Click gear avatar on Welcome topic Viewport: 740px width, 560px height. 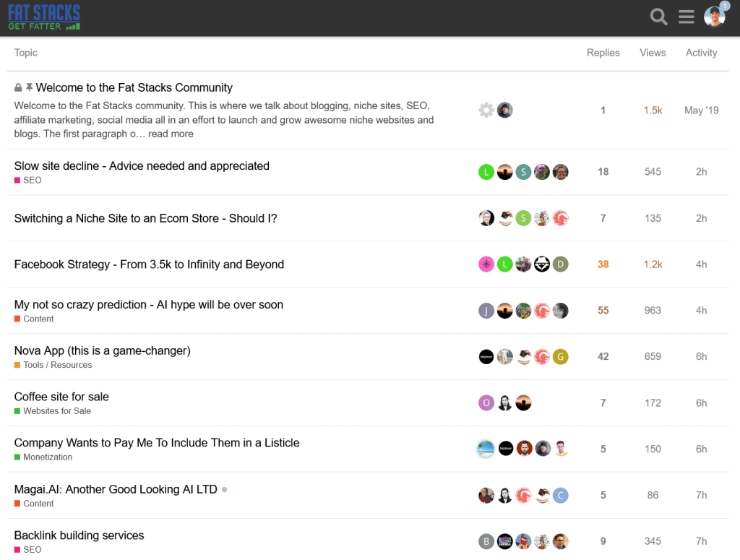pos(486,111)
